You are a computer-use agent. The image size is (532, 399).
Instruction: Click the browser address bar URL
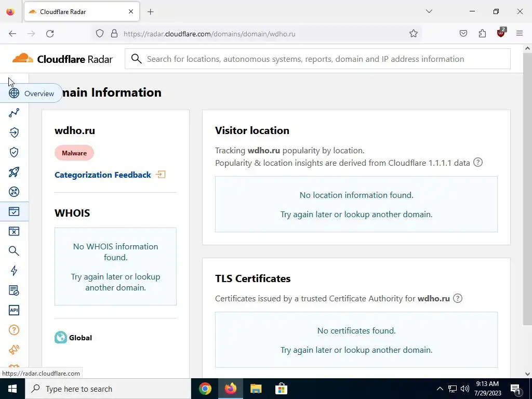(209, 34)
